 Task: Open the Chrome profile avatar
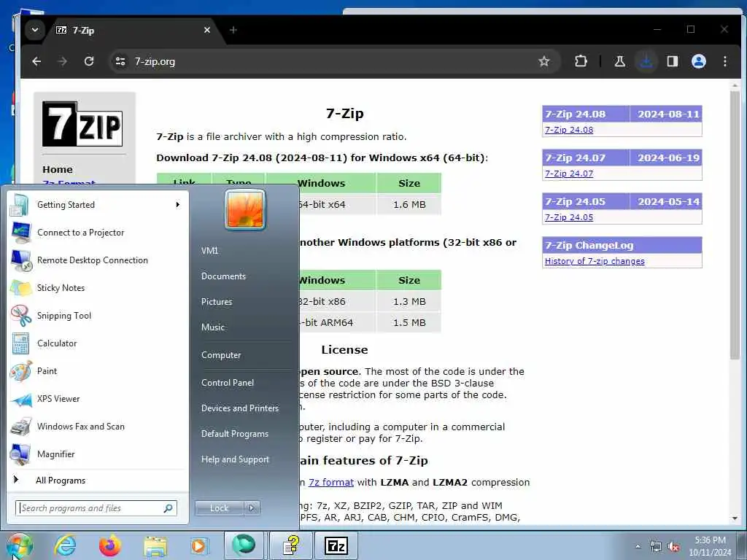[698, 61]
